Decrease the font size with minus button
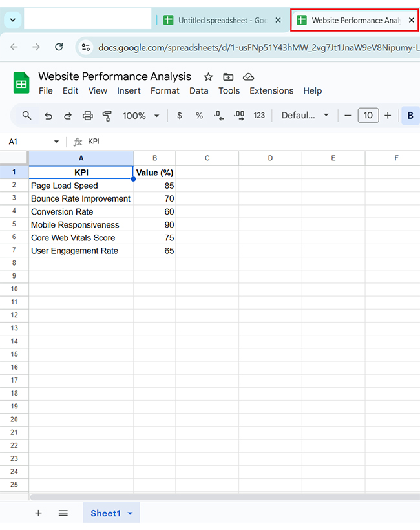The width and height of the screenshot is (420, 530). click(348, 116)
